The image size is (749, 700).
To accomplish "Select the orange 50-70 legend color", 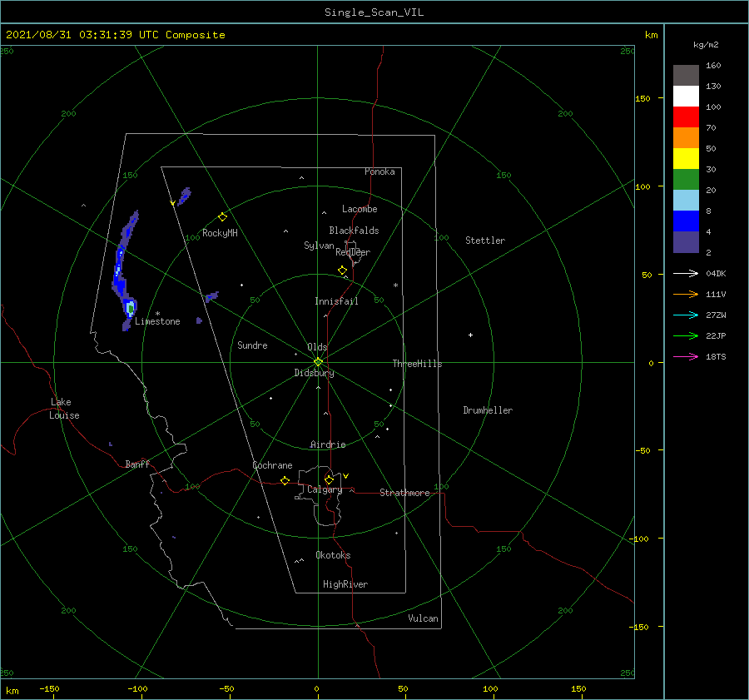I will [686, 138].
